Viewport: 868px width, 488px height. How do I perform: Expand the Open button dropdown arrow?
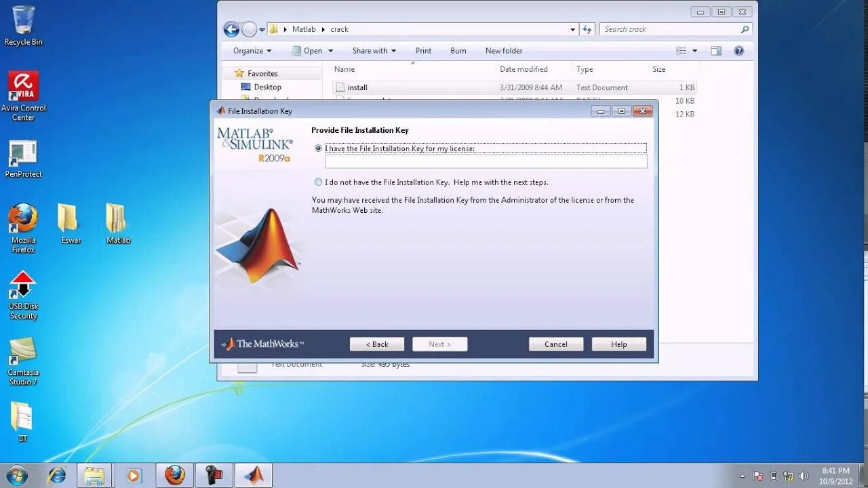coord(331,51)
